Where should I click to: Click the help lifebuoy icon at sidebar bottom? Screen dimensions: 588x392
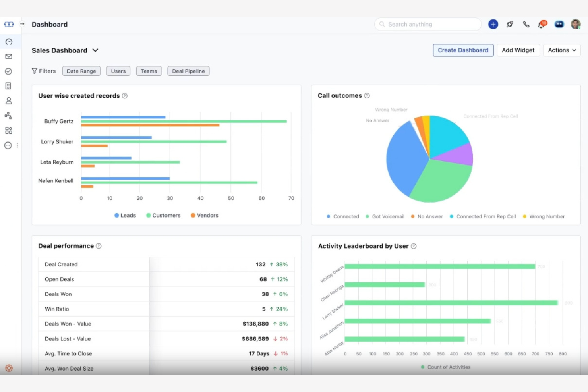tap(9, 368)
